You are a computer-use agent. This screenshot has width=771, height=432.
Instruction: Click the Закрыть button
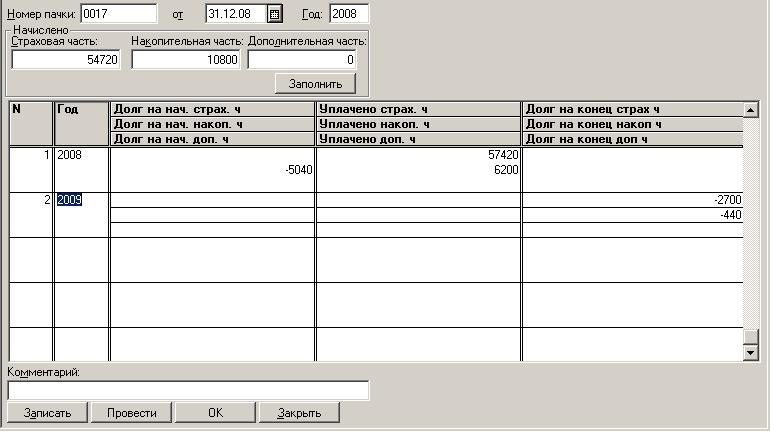coord(299,412)
